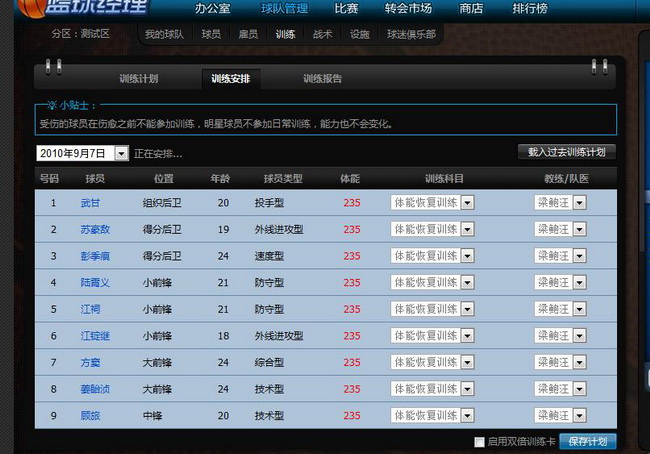Open the 球迷俱乐部 sub-navigation tab
Image resolution: width=650 pixels, height=454 pixels.
pyautogui.click(x=412, y=34)
